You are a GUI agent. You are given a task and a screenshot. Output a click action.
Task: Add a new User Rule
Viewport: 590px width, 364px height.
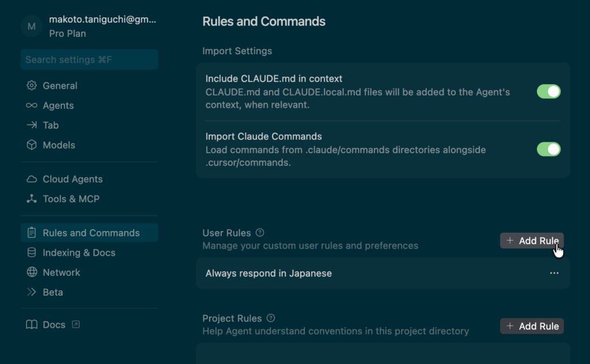coord(532,241)
